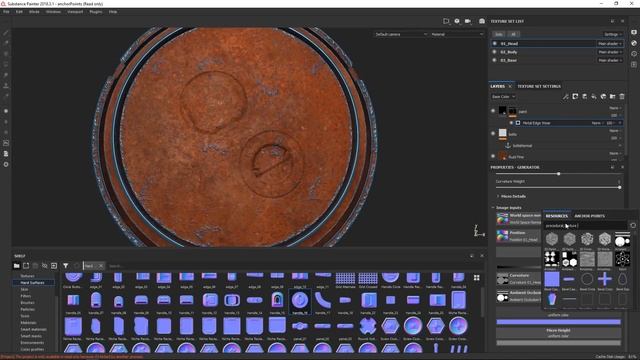This screenshot has width=640, height=360.
Task: Open the Window menu
Action: (x=53, y=12)
